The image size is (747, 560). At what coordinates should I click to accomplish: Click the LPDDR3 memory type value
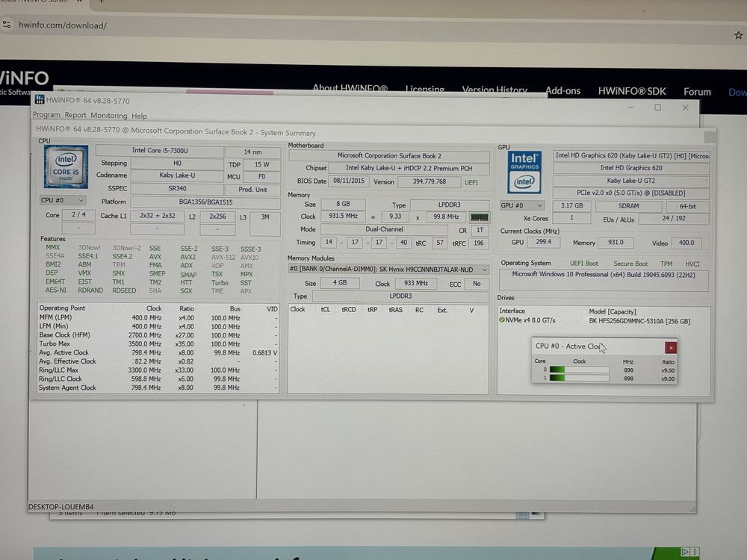click(x=449, y=205)
